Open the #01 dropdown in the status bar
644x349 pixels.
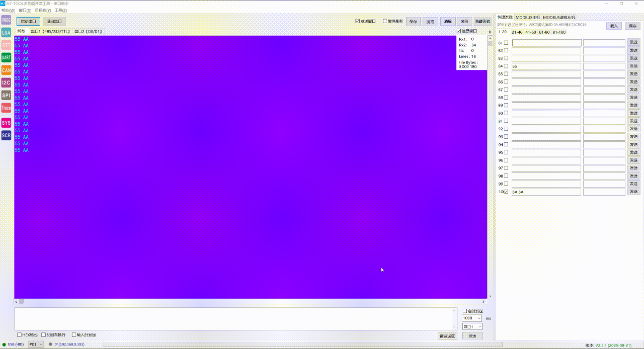click(34, 344)
